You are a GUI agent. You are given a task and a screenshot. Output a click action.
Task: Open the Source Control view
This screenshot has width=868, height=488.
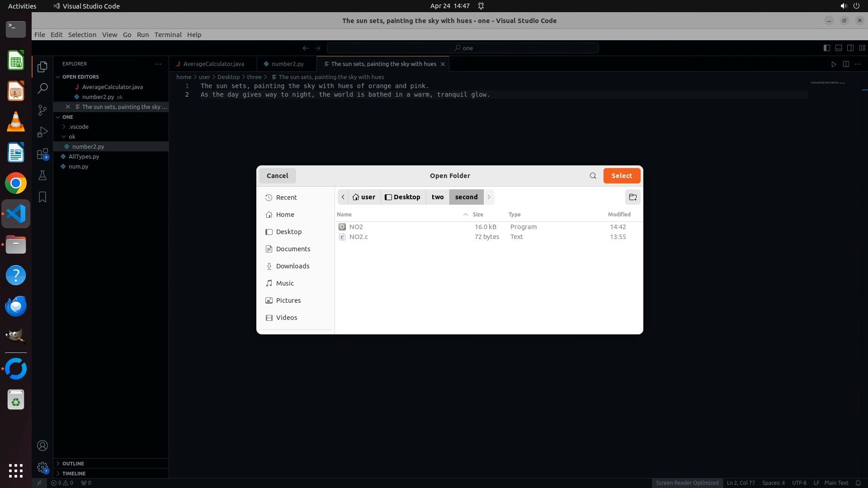pos(42,110)
